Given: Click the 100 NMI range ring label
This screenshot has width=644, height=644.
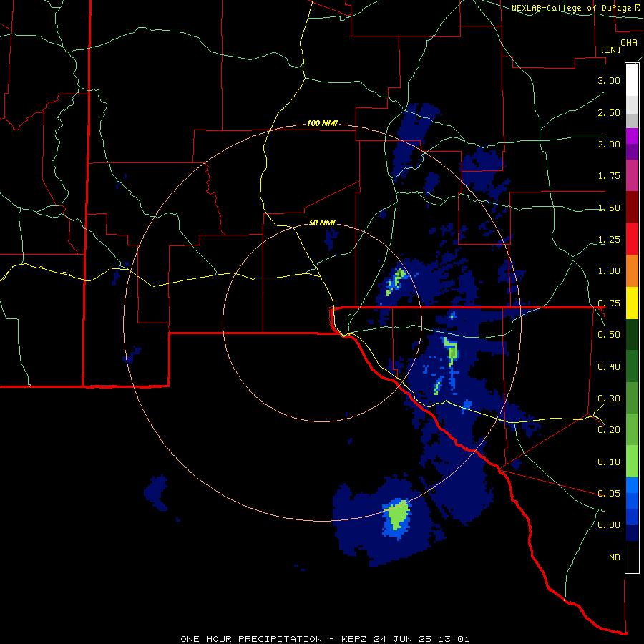Looking at the screenshot, I should click(322, 123).
